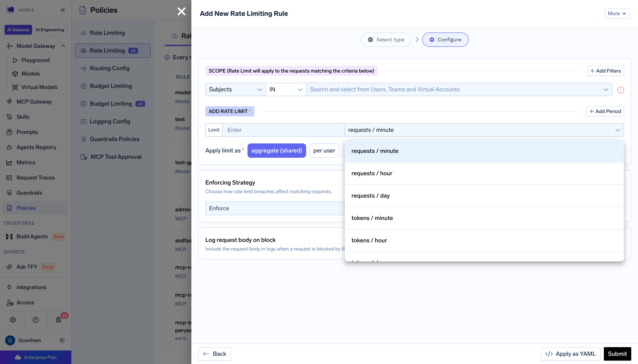Select per user limit mode
Viewport: 638px width, 364px height.
click(324, 151)
